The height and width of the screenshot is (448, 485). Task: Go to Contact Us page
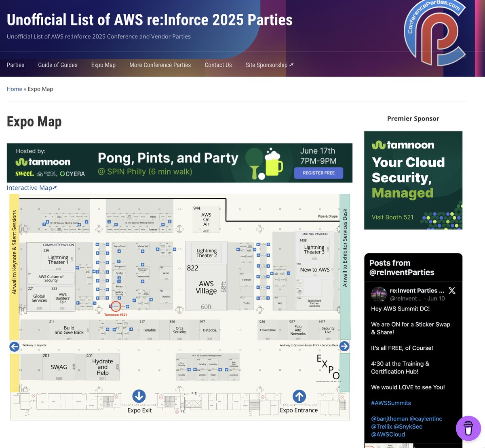coord(218,65)
